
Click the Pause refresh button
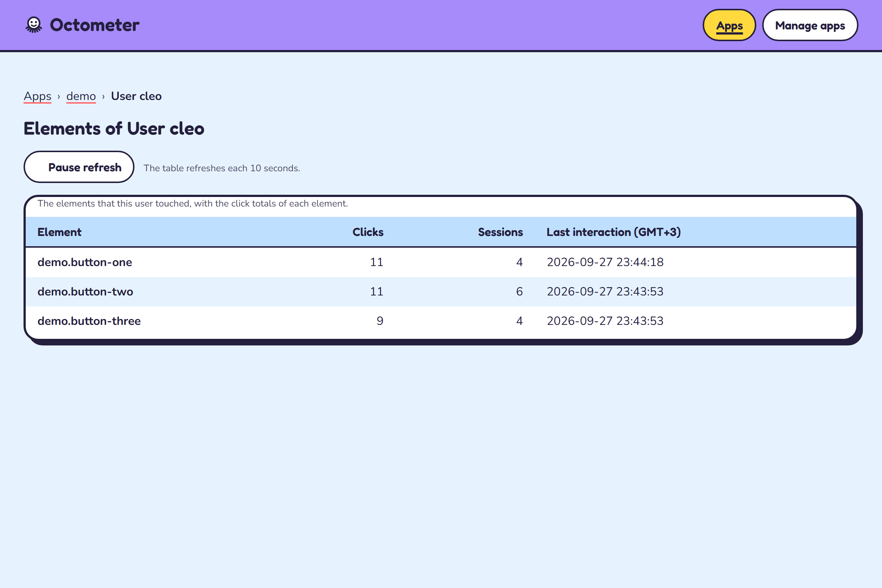pos(79,167)
